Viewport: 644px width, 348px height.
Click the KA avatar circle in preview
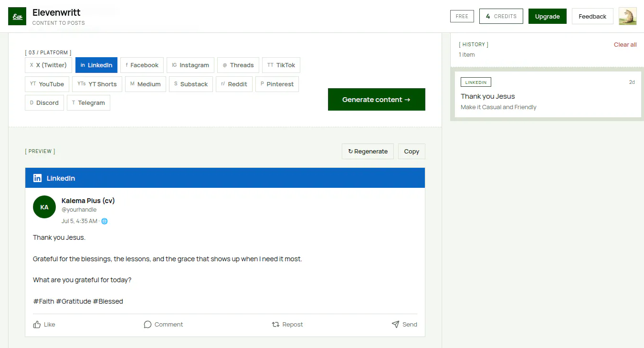44,207
